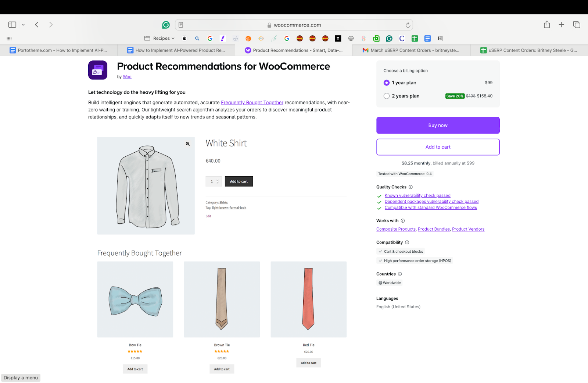Open the Shirts category link
The image size is (588, 383).
pos(223,203)
